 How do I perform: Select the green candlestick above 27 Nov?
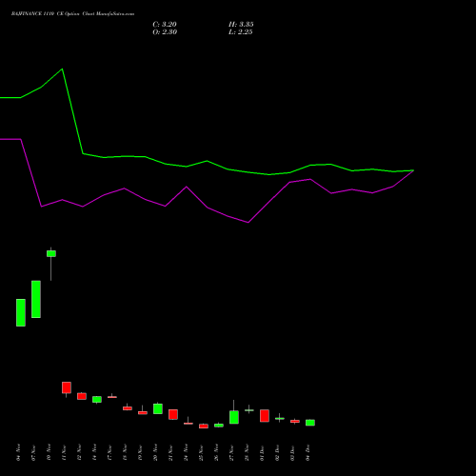coord(234,417)
